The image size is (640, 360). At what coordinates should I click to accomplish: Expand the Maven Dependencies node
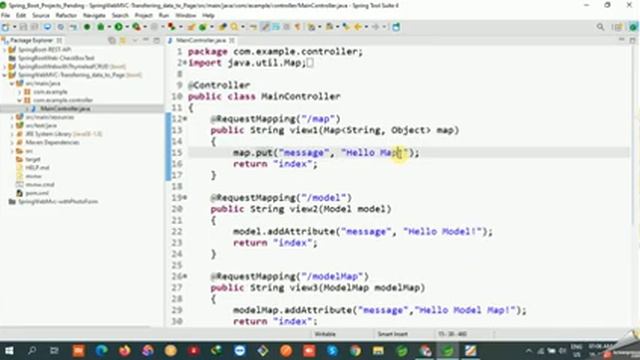click(x=12, y=142)
